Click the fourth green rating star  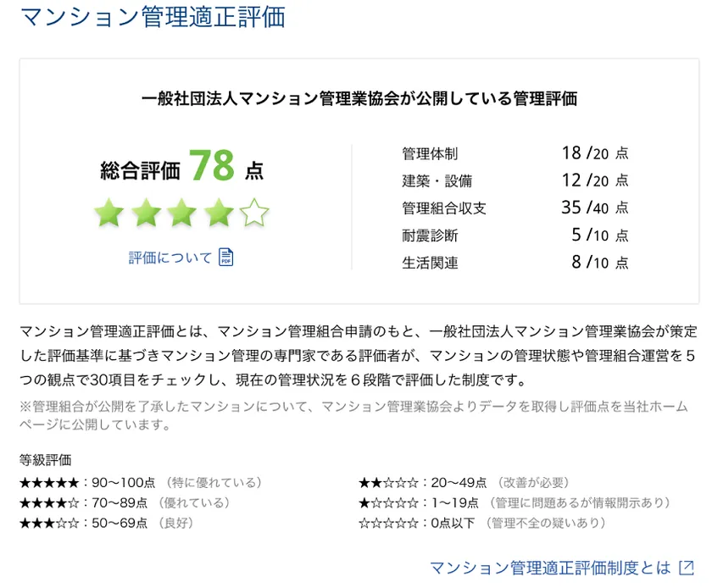click(218, 213)
